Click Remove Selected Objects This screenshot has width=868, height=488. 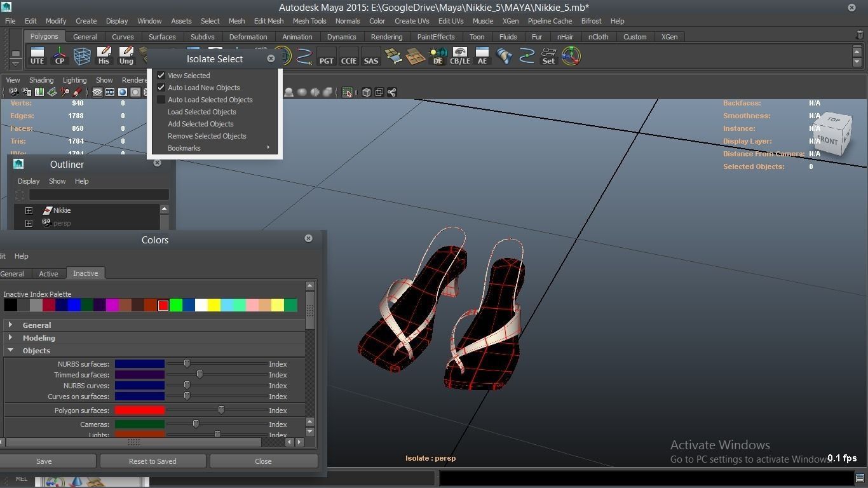(207, 136)
